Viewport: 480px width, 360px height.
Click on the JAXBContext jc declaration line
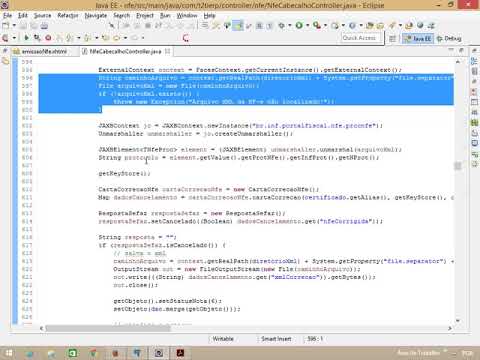240,126
